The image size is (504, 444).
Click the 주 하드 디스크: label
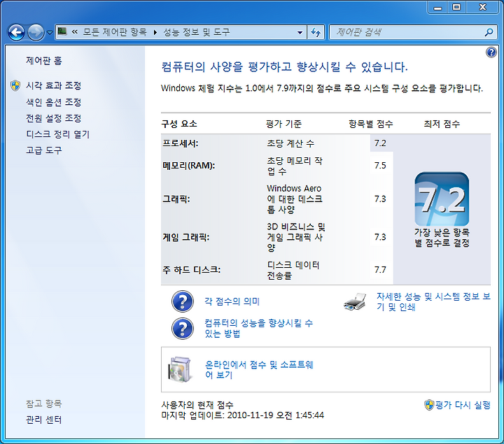pyautogui.click(x=192, y=270)
